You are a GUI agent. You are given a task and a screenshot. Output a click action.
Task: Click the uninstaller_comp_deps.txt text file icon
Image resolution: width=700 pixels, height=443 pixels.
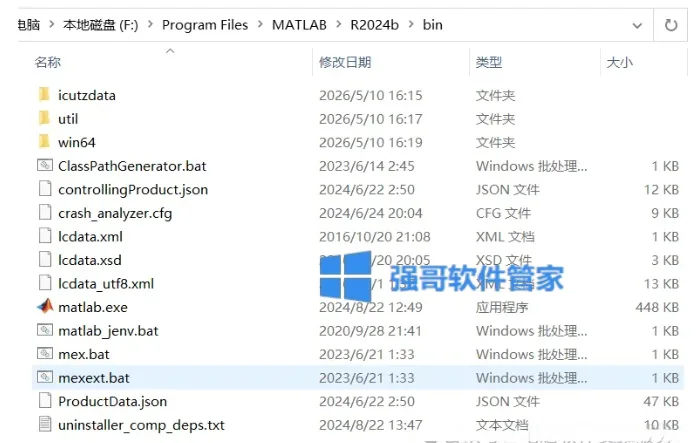pyautogui.click(x=45, y=424)
